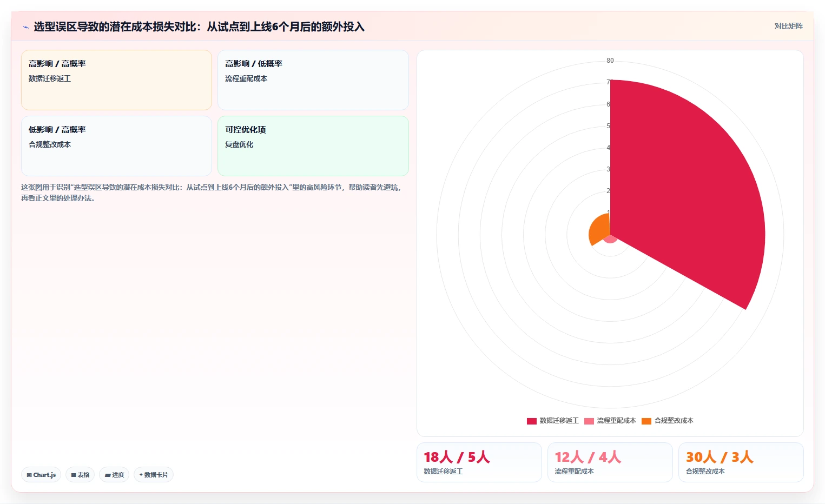
Task: Select the 高影响 / 高概率 matrix card
Action: (116, 80)
